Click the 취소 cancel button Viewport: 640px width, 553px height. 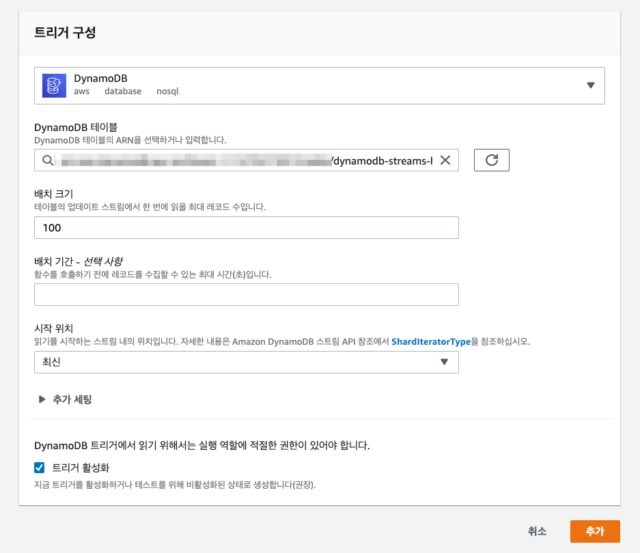point(537,531)
